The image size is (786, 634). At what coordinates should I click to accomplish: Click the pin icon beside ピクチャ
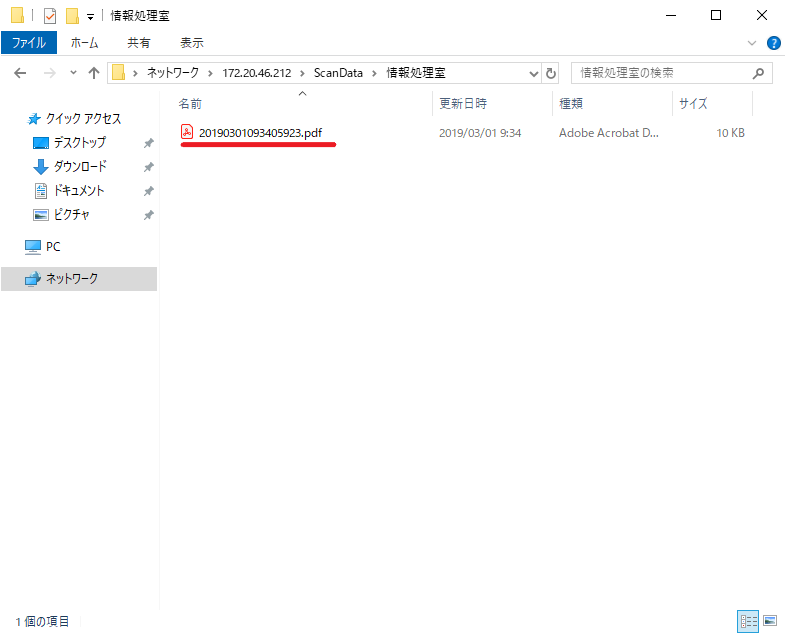[148, 215]
